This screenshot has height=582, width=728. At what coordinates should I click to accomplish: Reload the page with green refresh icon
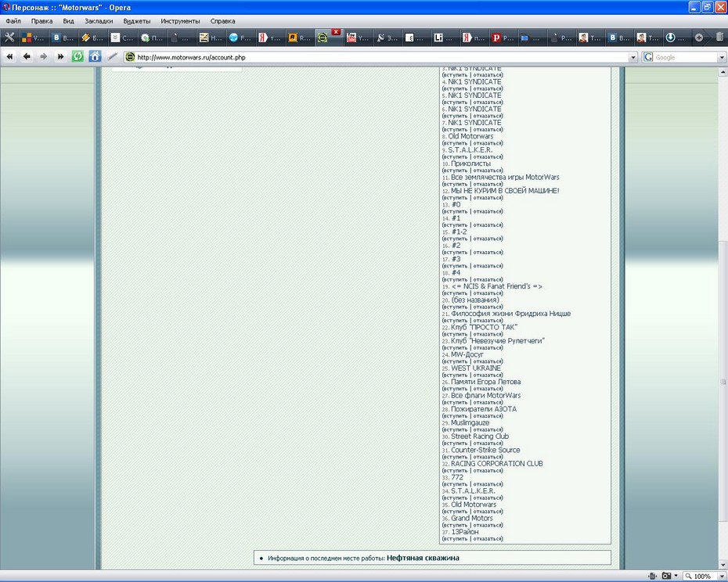77,56
